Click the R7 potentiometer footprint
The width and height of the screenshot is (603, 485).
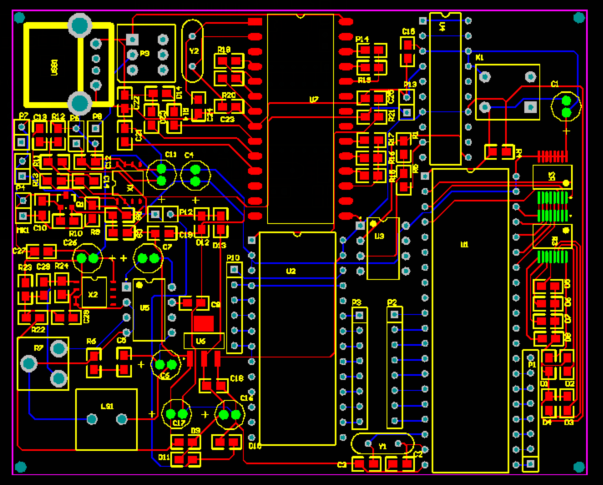point(40,364)
